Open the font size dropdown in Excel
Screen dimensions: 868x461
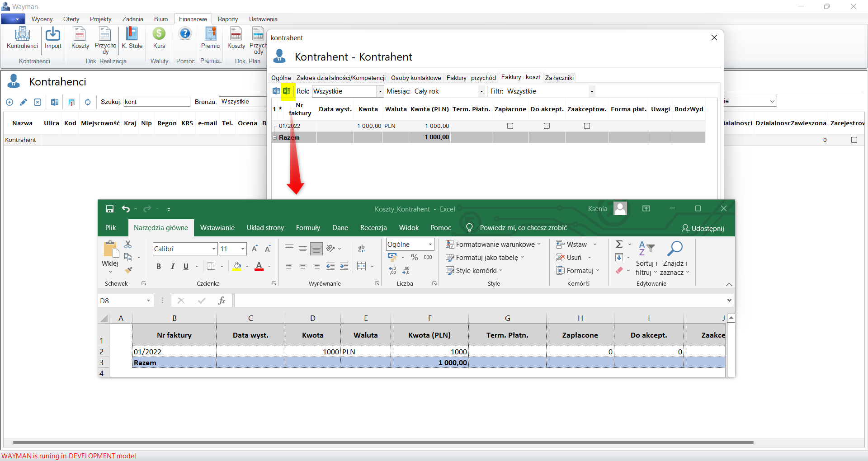[x=243, y=249]
